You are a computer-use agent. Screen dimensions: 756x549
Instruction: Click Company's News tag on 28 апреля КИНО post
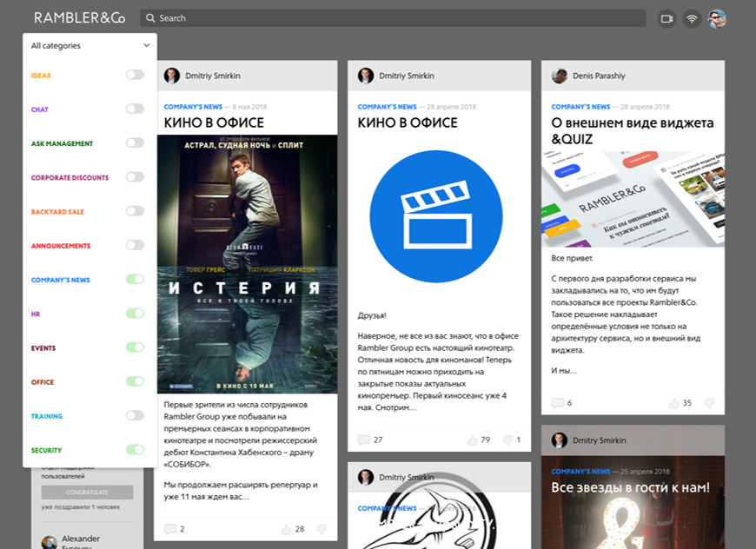pos(387,107)
